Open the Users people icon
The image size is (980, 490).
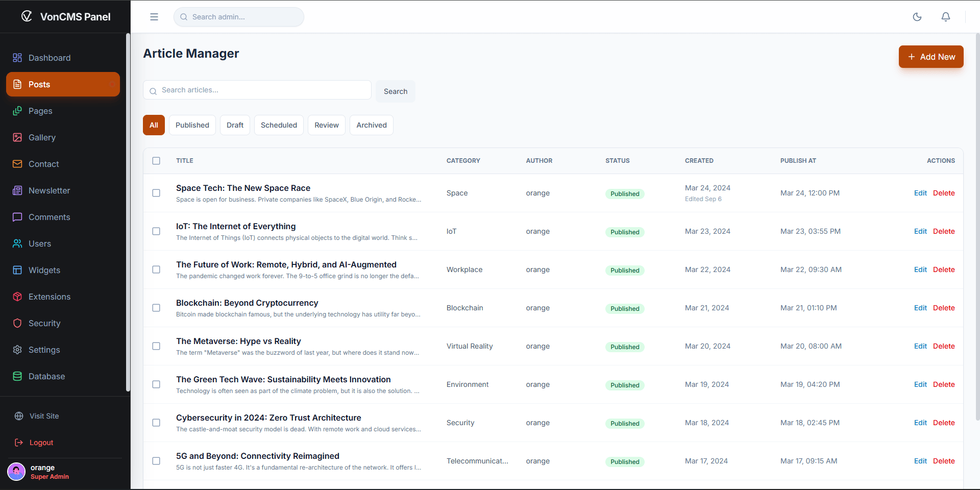pos(17,243)
